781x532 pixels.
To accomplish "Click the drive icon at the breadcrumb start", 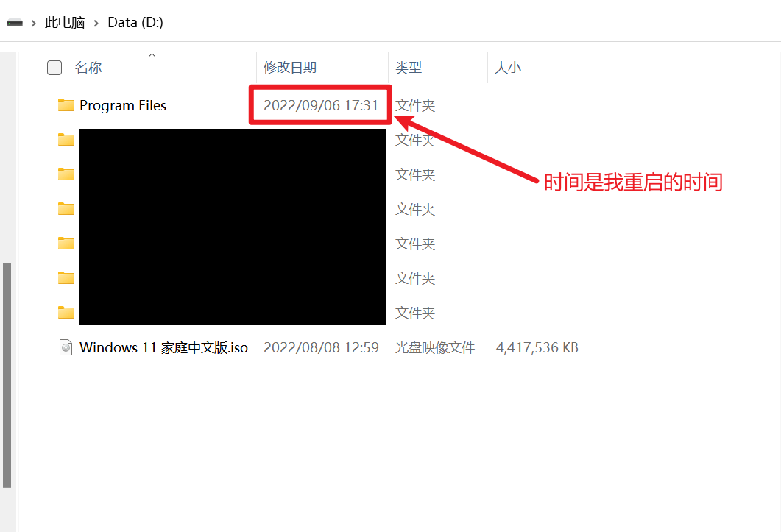I will pos(15,22).
